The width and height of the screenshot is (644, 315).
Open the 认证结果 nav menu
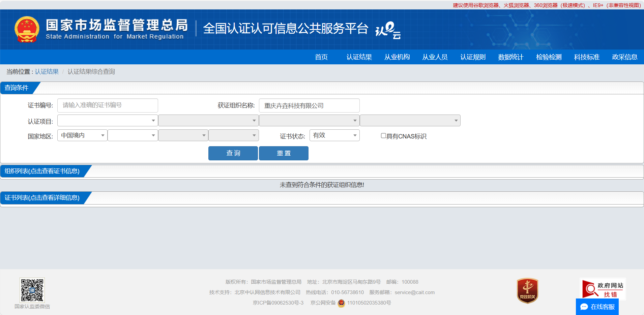pyautogui.click(x=359, y=57)
